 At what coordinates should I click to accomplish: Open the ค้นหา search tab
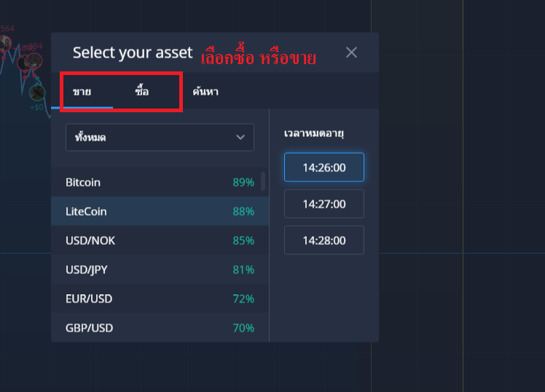205,91
